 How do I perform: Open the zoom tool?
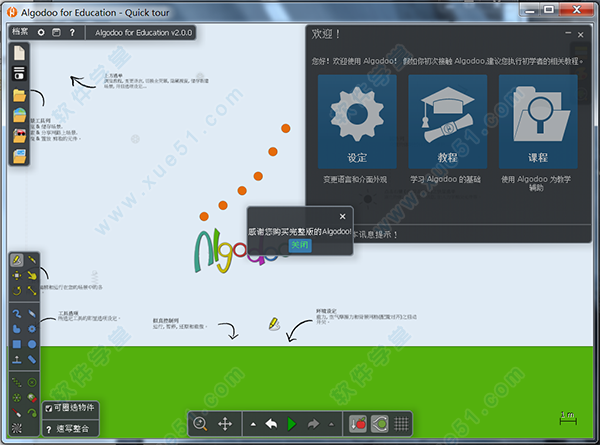coord(200,424)
